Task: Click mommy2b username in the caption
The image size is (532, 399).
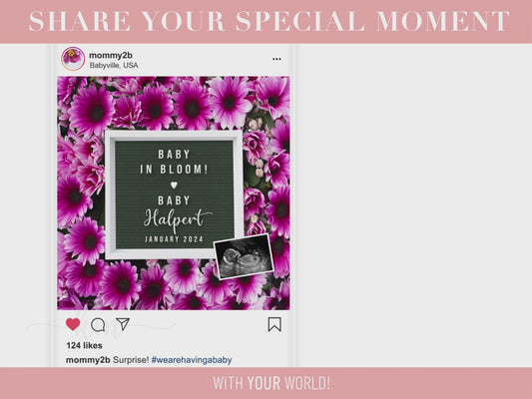Action: [x=88, y=360]
